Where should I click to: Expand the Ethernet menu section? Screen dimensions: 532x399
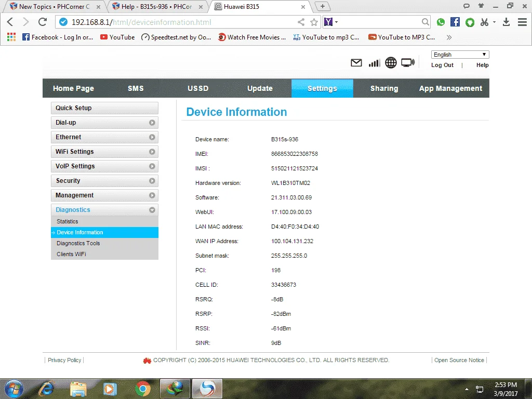[104, 137]
